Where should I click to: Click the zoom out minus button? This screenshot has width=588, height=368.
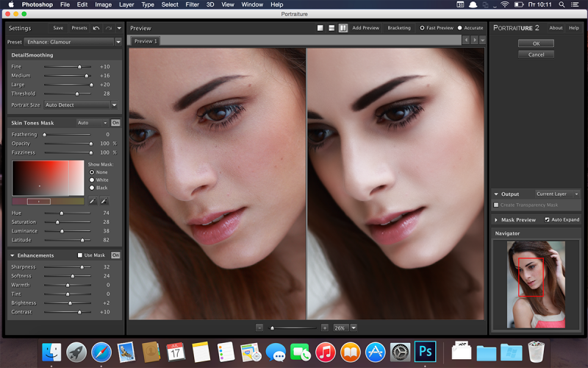(x=259, y=328)
